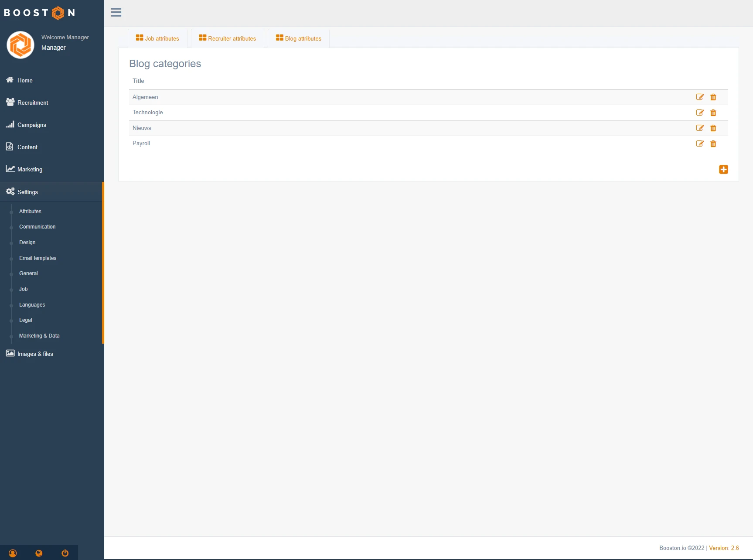The width and height of the screenshot is (753, 560).
Task: Open Email templates settings
Action: pyautogui.click(x=38, y=258)
